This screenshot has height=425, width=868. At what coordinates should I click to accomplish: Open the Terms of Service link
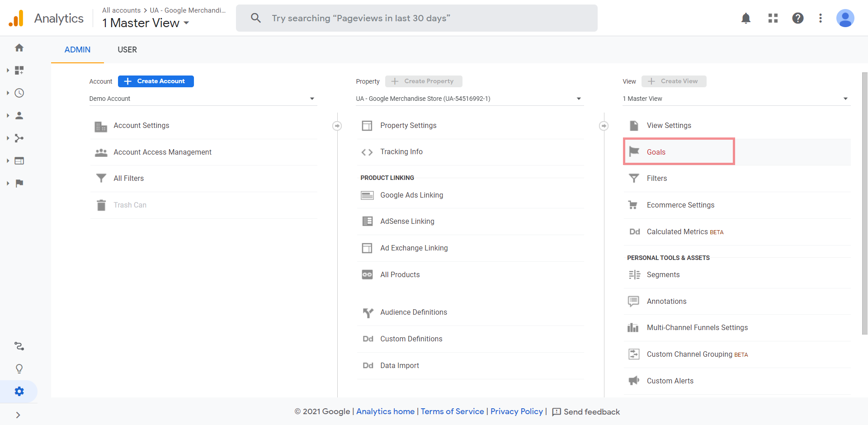coord(452,411)
